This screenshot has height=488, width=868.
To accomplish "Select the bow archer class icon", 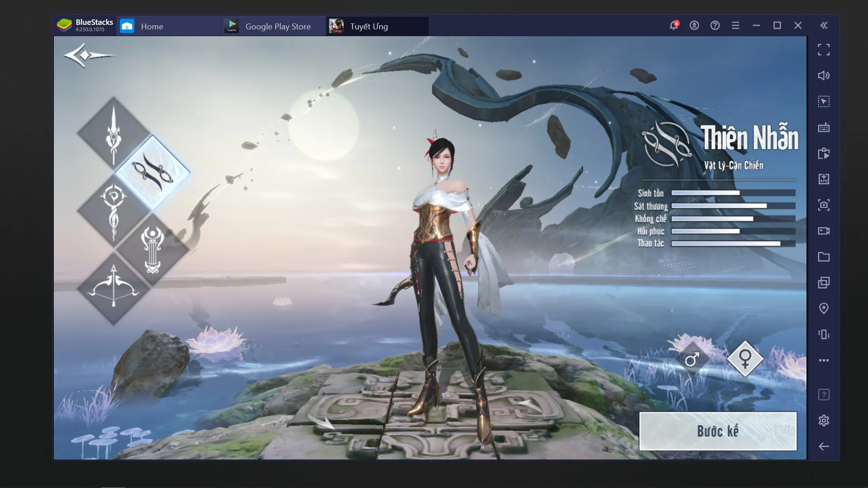I will point(113,288).
